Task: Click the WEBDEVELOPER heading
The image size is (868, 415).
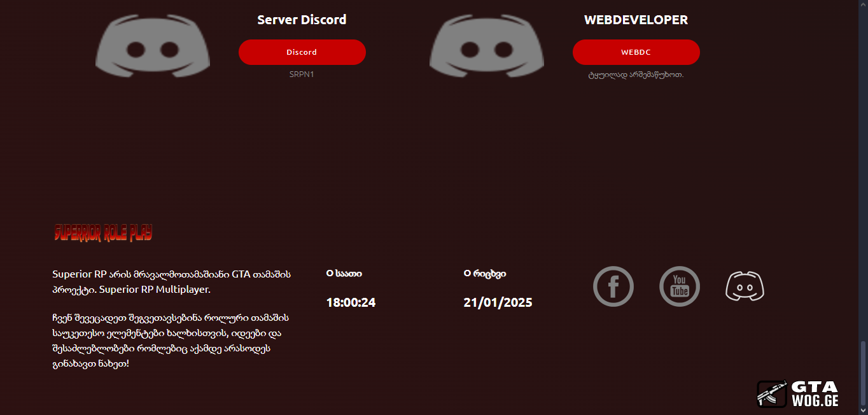Action: [x=636, y=20]
